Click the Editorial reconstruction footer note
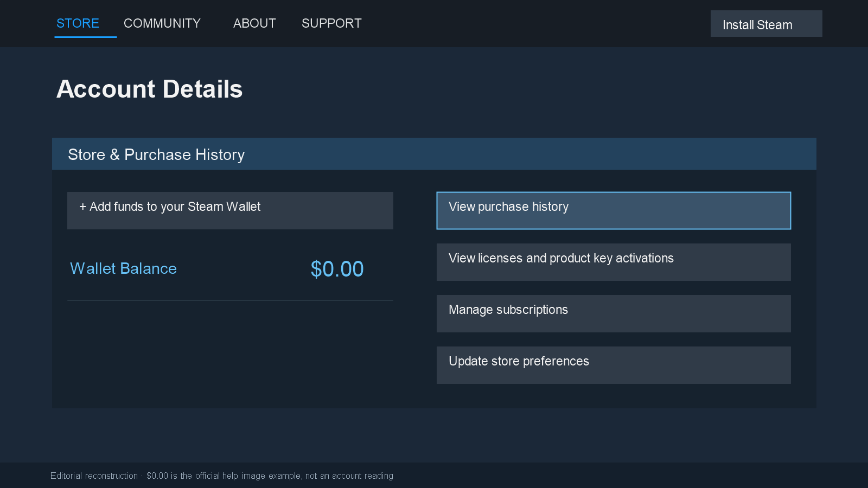The width and height of the screenshot is (868, 488). point(222,476)
